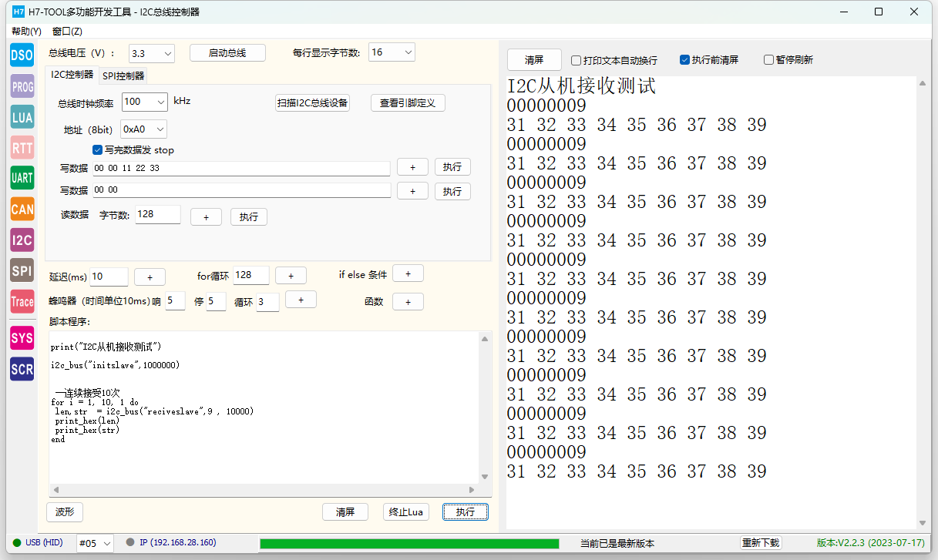Click the 蜂鸣器 停 5 input field
Image resolution: width=938 pixels, height=560 pixels.
pyautogui.click(x=216, y=301)
